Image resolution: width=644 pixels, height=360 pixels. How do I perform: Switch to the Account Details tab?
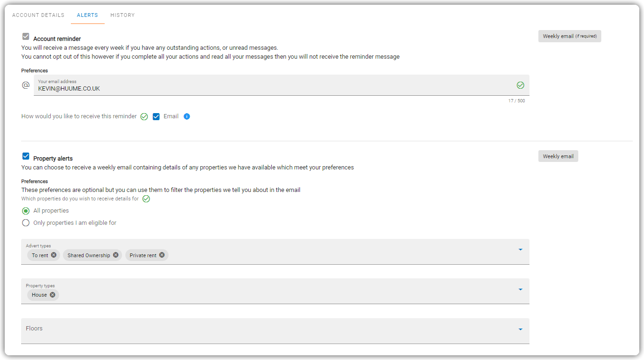click(x=38, y=15)
